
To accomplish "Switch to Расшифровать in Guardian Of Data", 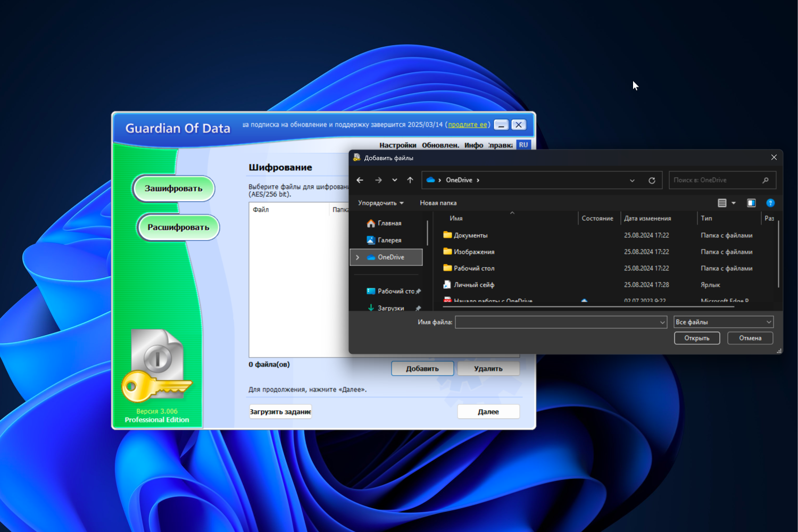I will (x=178, y=228).
